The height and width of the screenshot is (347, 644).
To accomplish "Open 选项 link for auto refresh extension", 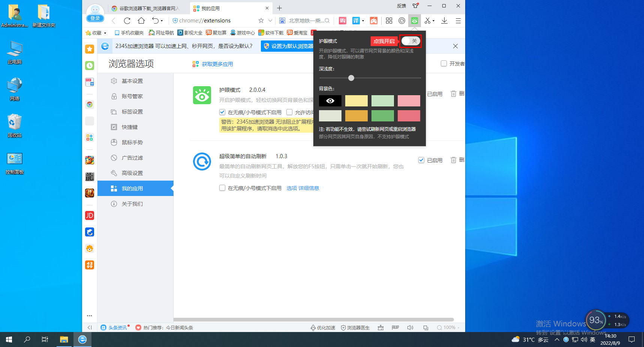I will click(x=292, y=188).
